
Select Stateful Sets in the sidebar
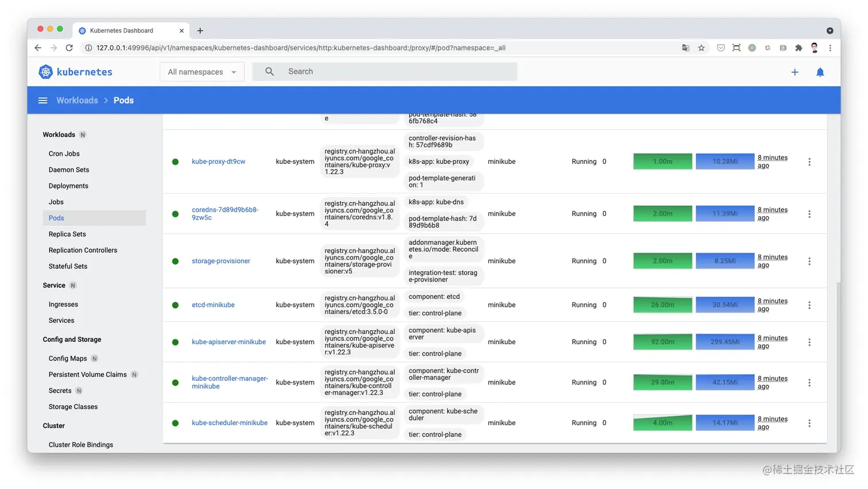[68, 266]
